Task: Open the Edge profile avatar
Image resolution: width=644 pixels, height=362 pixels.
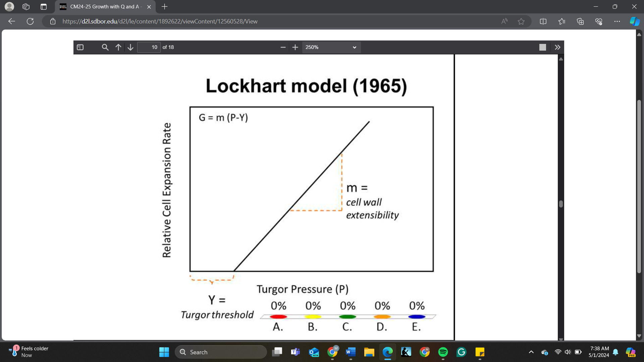Action: pos(9,6)
